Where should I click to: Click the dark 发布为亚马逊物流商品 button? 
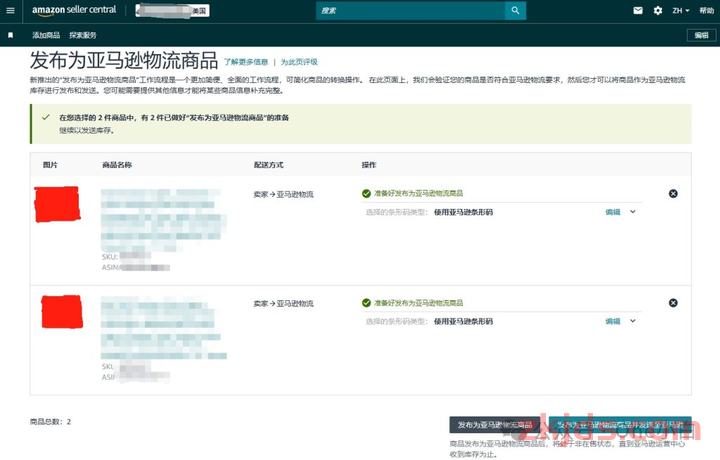click(495, 425)
